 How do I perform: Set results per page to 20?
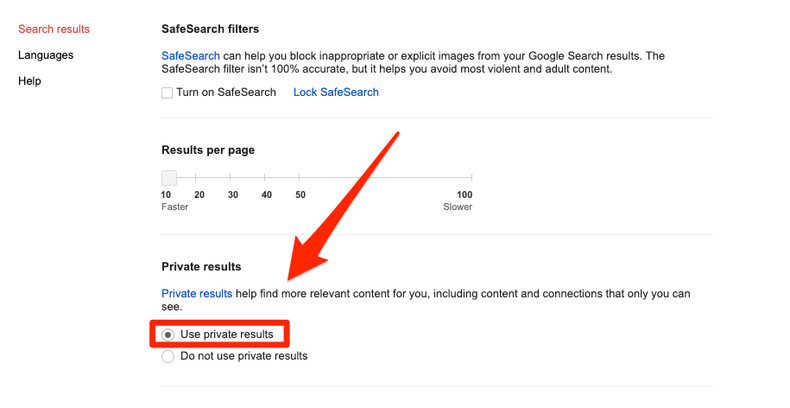click(200, 179)
